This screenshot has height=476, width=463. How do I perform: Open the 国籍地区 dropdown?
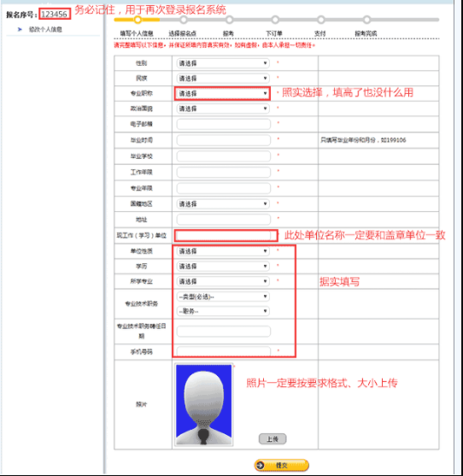tap(223, 203)
